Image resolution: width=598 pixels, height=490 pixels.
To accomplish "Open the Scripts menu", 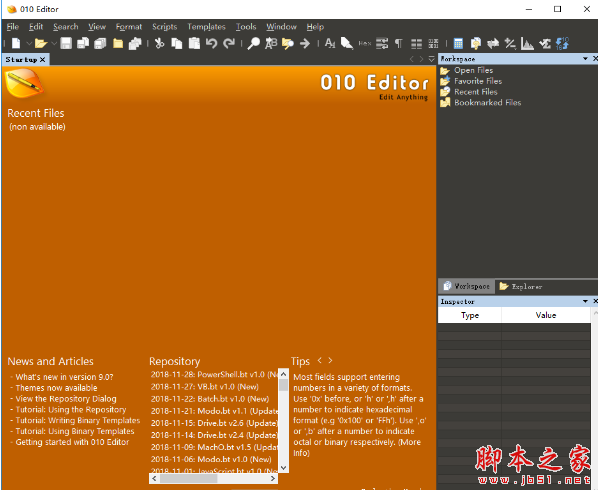I will [x=165, y=27].
